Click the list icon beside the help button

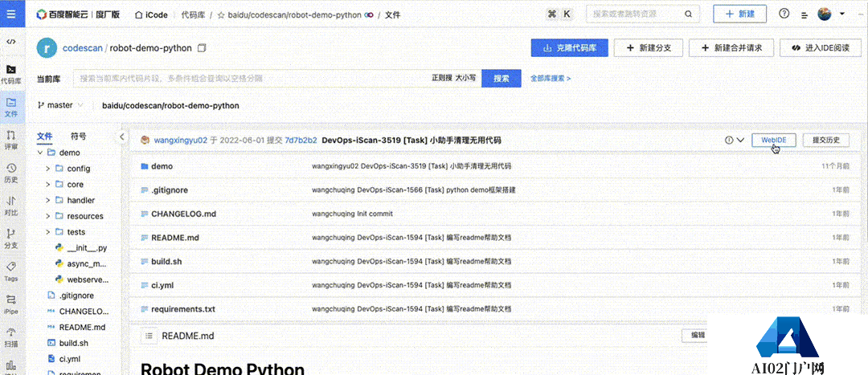pos(805,15)
